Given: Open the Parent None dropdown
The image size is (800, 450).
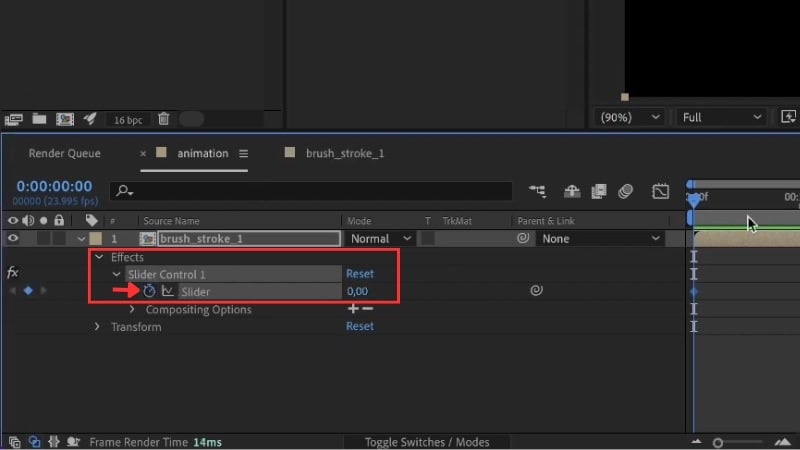Looking at the screenshot, I should [600, 239].
